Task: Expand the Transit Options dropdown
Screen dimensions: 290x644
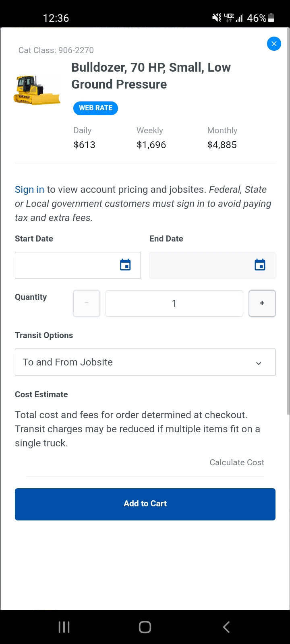Action: (x=145, y=362)
